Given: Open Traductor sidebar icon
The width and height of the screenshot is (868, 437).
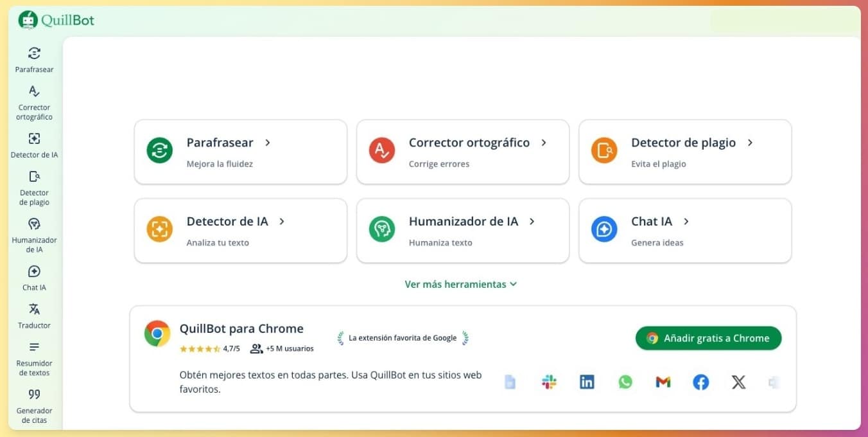Looking at the screenshot, I should [35, 310].
